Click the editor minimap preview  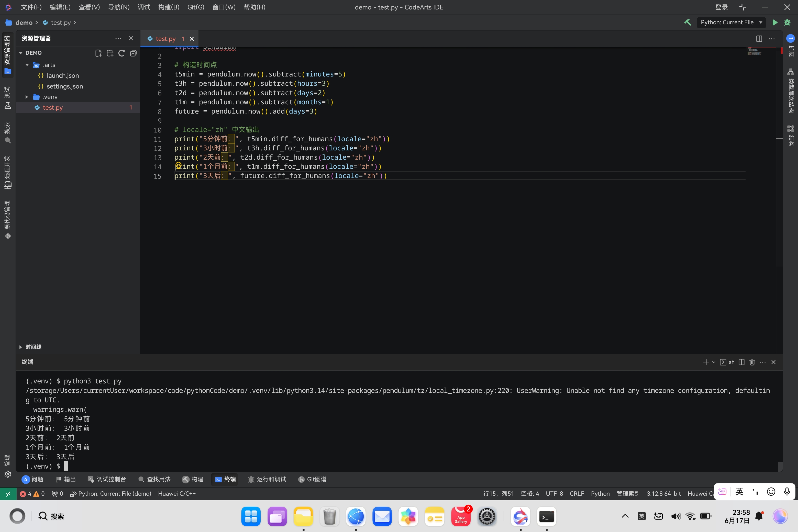pos(754,52)
